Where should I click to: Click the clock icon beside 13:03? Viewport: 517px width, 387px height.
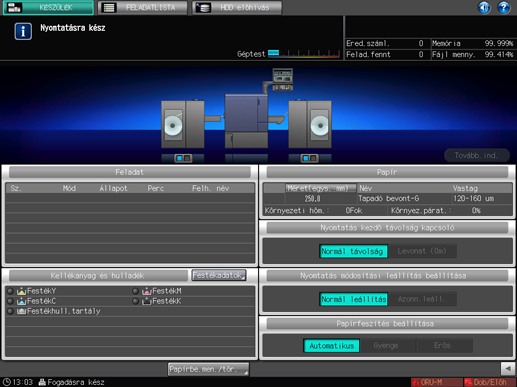(6, 382)
